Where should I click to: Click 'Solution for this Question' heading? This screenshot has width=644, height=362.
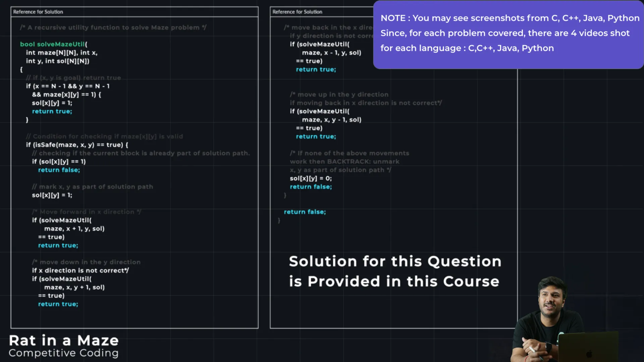[x=395, y=261]
